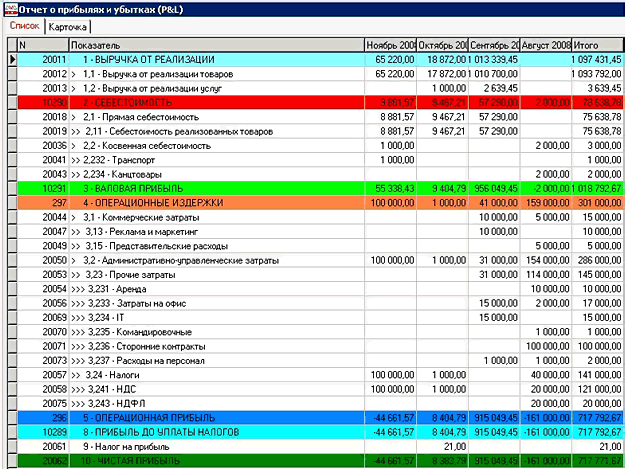Screen dimensions: 625x471
Task: Click September value 1 010 700,00
Action: [494, 74]
